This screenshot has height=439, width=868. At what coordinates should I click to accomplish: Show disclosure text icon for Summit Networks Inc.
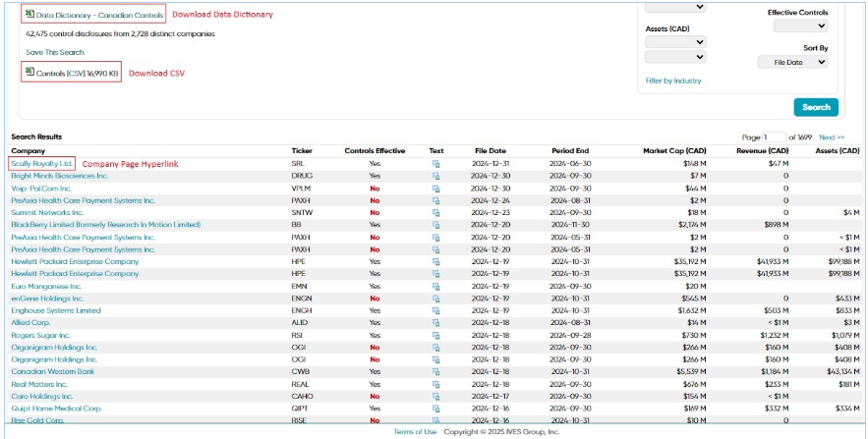[x=436, y=213]
